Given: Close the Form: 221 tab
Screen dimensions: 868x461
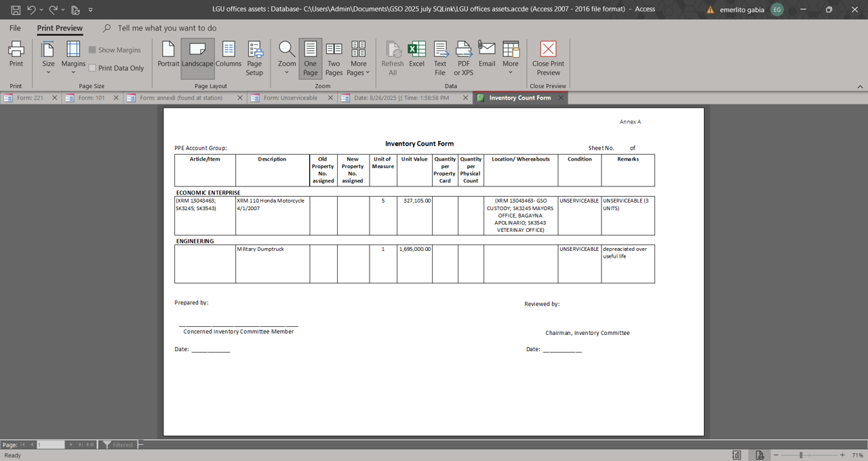Looking at the screenshot, I should (55, 98).
